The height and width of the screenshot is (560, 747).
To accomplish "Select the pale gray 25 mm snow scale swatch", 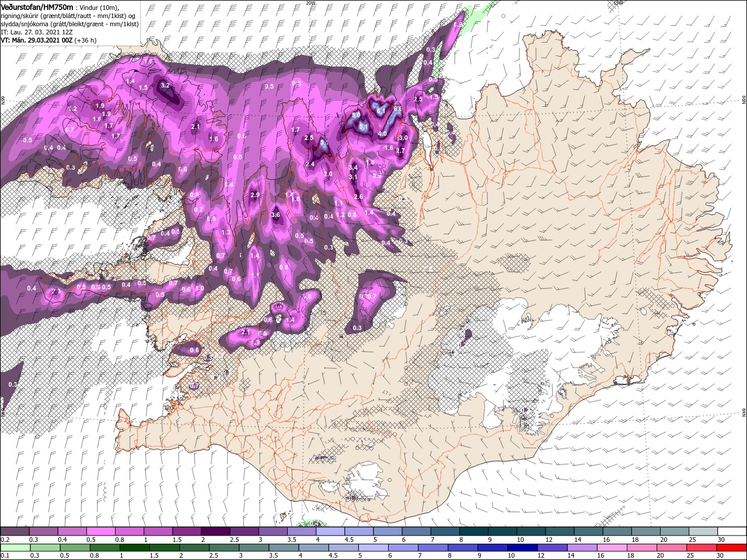I will [x=704, y=531].
